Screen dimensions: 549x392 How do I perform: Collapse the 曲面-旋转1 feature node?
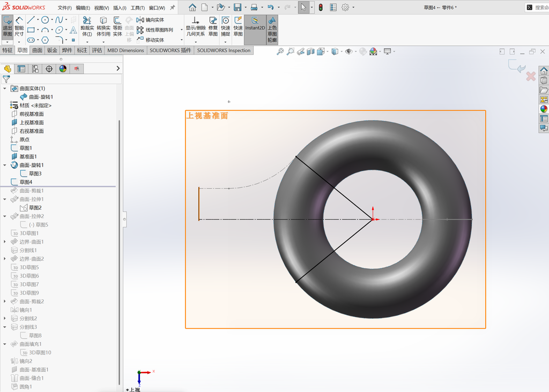tap(4, 165)
